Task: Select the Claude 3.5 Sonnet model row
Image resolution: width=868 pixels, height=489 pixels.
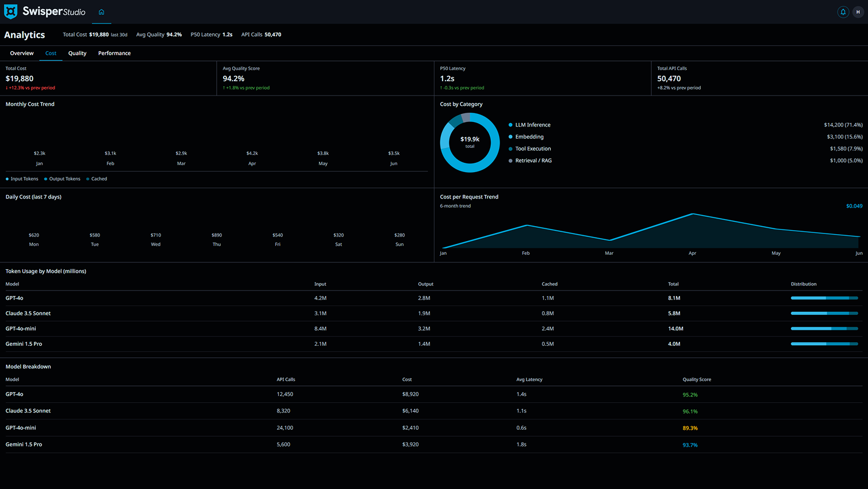Action: 28,411
